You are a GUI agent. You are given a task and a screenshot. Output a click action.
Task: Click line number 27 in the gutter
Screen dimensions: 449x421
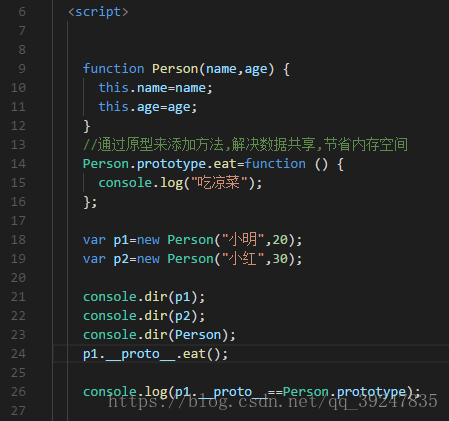tap(18, 411)
